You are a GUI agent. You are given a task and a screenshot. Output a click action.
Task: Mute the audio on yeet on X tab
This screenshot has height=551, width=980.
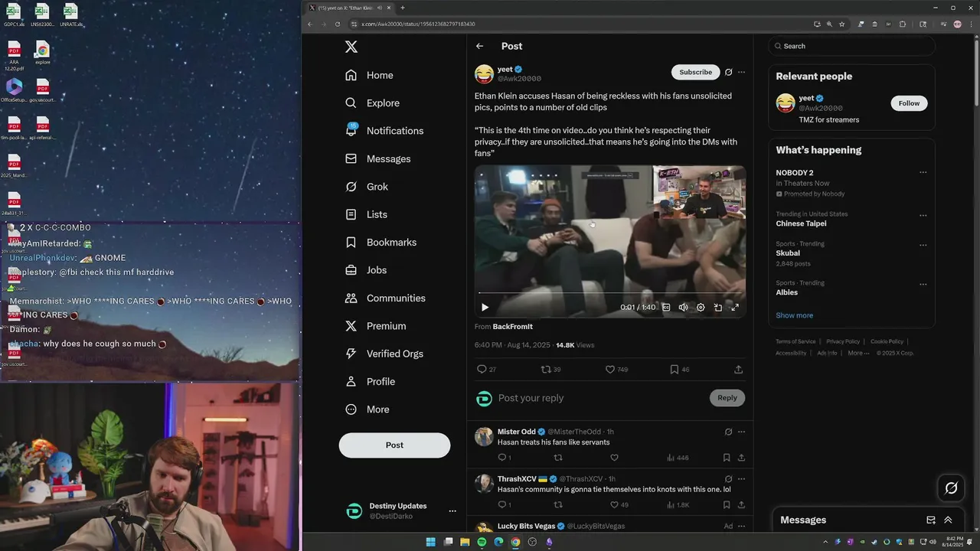pos(378,8)
